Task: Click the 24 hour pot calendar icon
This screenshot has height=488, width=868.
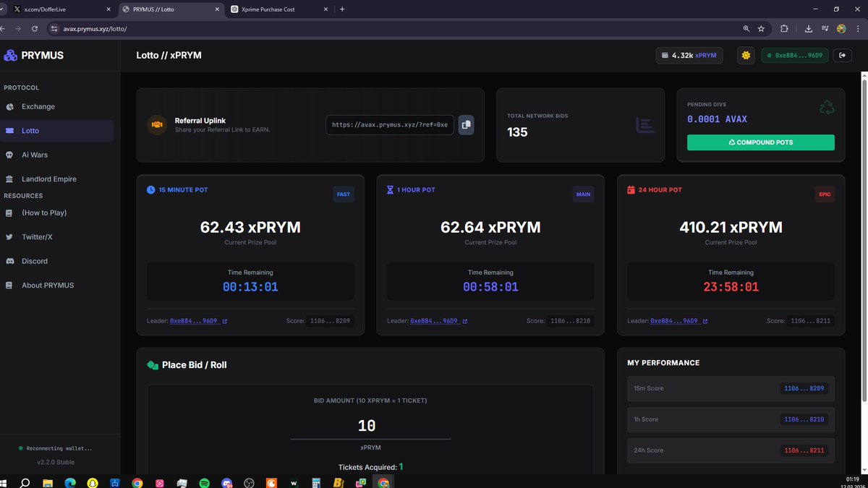Action: pos(631,189)
